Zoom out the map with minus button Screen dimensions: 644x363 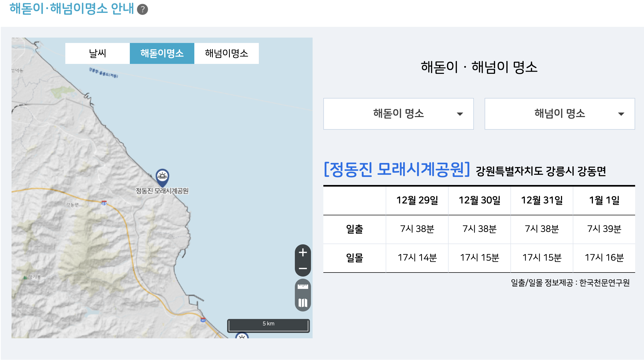303,268
